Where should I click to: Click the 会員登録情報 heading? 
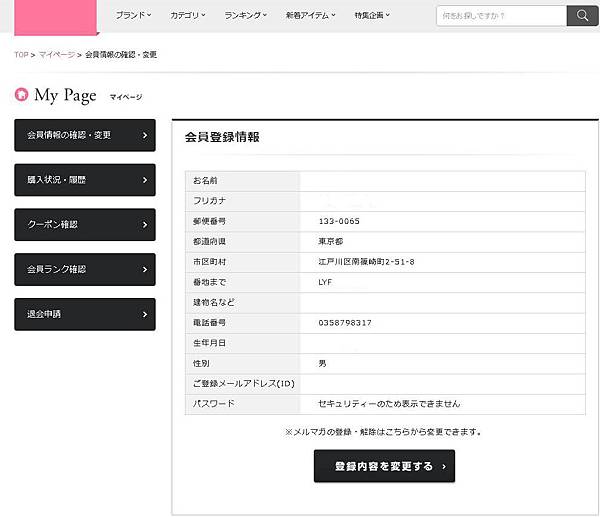(x=222, y=137)
